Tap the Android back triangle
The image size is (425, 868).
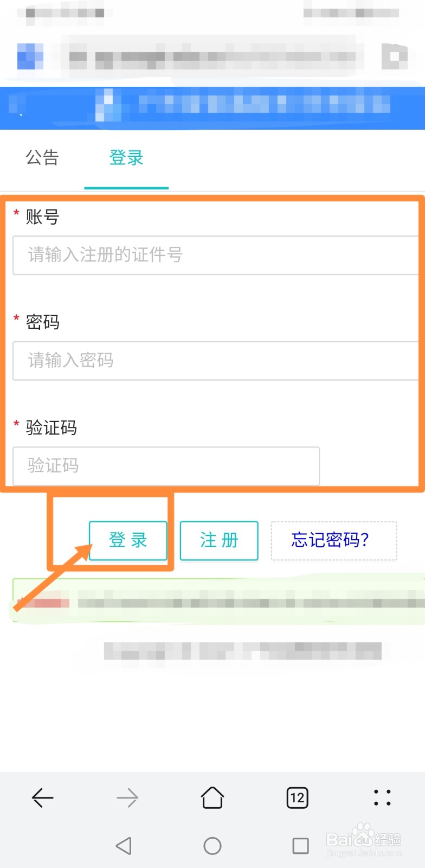coord(124,846)
